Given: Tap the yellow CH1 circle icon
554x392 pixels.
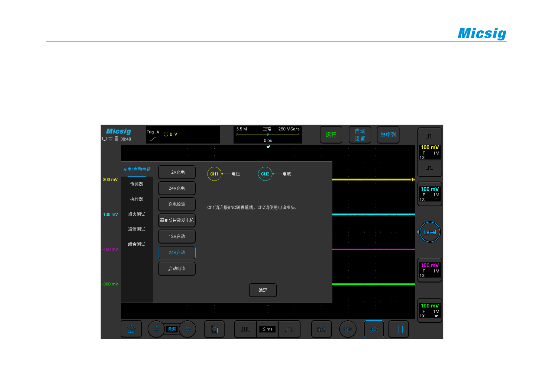Looking at the screenshot, I should 214,174.
